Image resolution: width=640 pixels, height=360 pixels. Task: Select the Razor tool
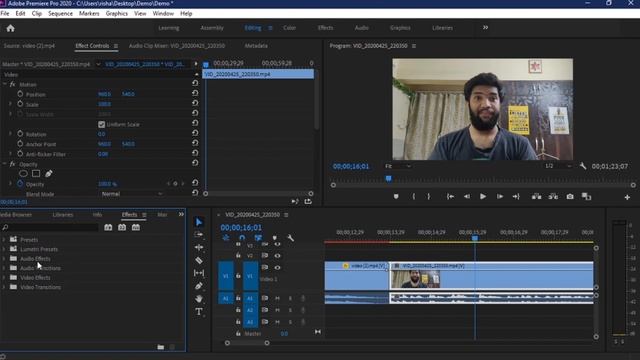[199, 260]
